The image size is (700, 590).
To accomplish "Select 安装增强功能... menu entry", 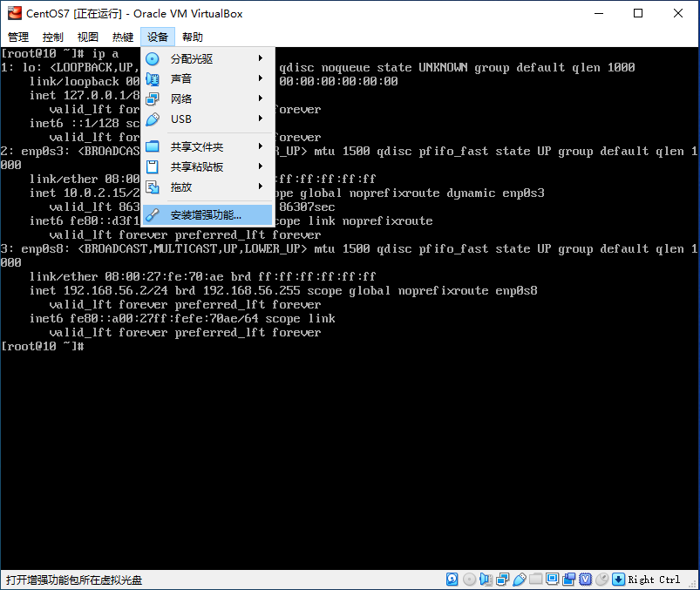I will tap(207, 215).
